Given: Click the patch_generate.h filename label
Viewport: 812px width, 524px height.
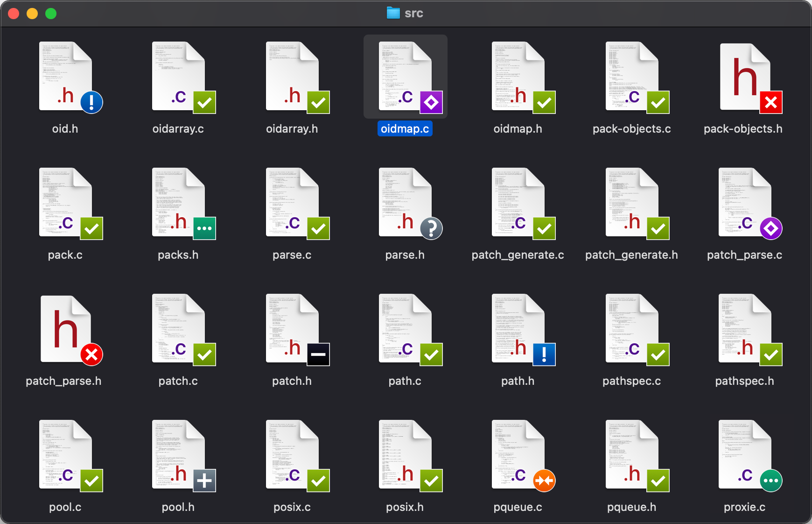Looking at the screenshot, I should tap(632, 255).
